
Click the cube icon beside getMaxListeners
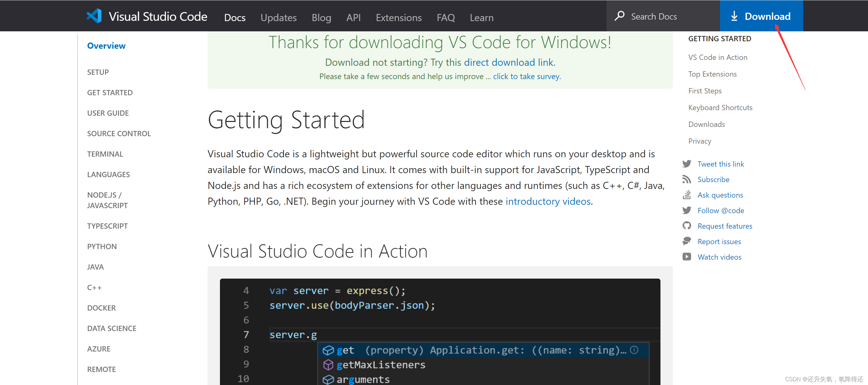tap(328, 365)
